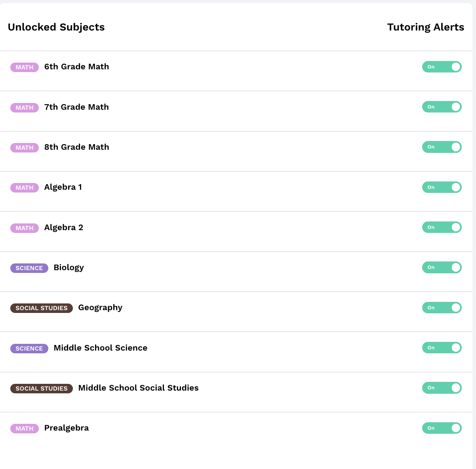Switch off Algebra 1 tutoring alerts
The image size is (476, 469).
442,187
